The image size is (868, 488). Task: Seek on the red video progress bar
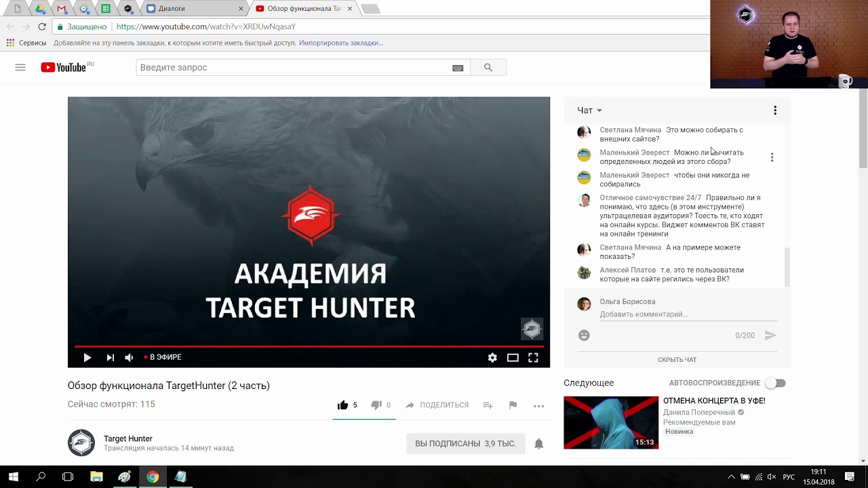(309, 346)
